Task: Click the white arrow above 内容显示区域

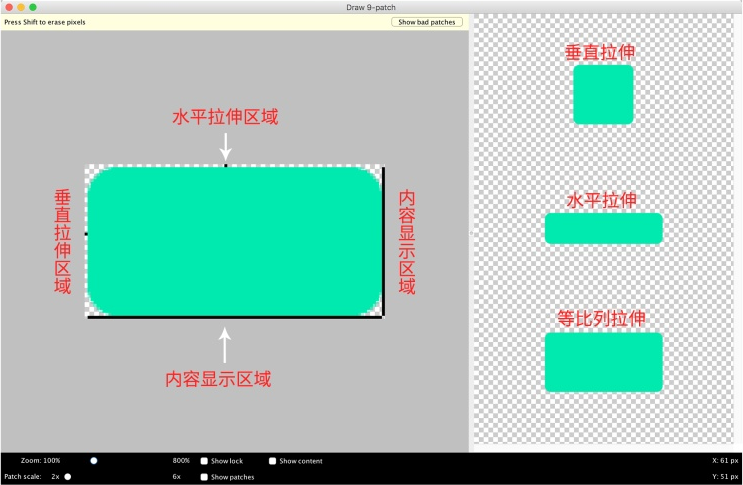Action: (x=225, y=344)
